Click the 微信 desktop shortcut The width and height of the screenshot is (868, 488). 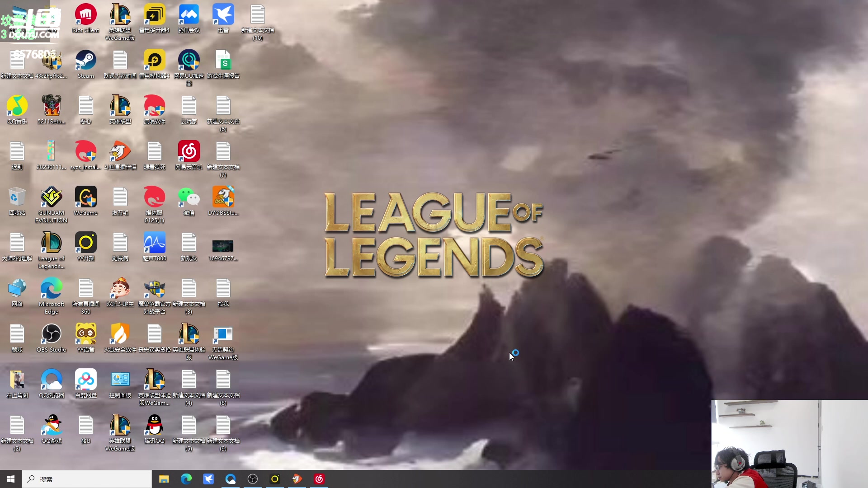(189, 202)
